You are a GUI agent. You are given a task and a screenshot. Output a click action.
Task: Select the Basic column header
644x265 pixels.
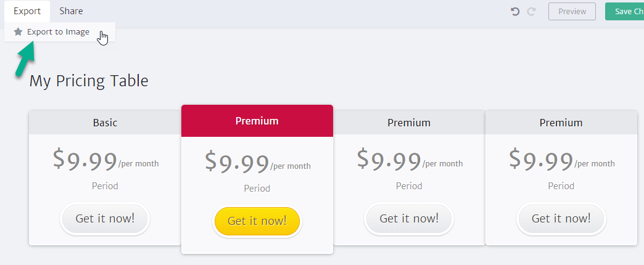click(x=105, y=123)
